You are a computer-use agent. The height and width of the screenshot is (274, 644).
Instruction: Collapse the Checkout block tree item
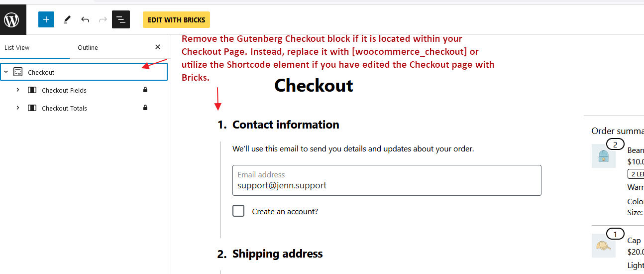(x=6, y=72)
